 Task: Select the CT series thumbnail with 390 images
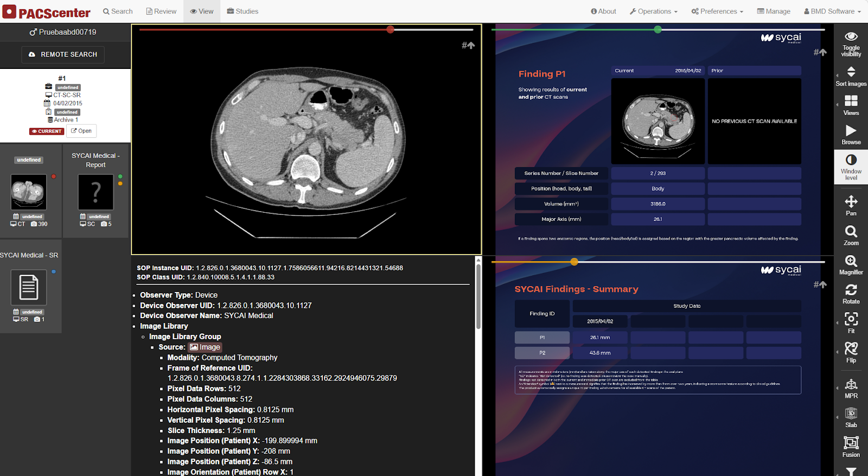pos(29,192)
